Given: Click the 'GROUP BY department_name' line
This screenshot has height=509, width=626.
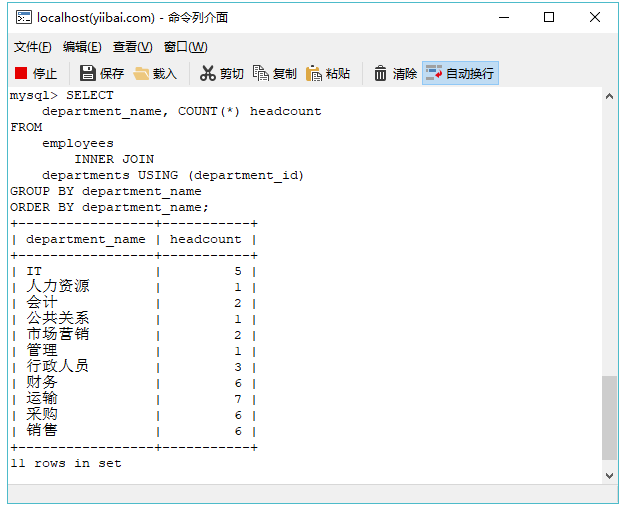Looking at the screenshot, I should [x=106, y=192].
